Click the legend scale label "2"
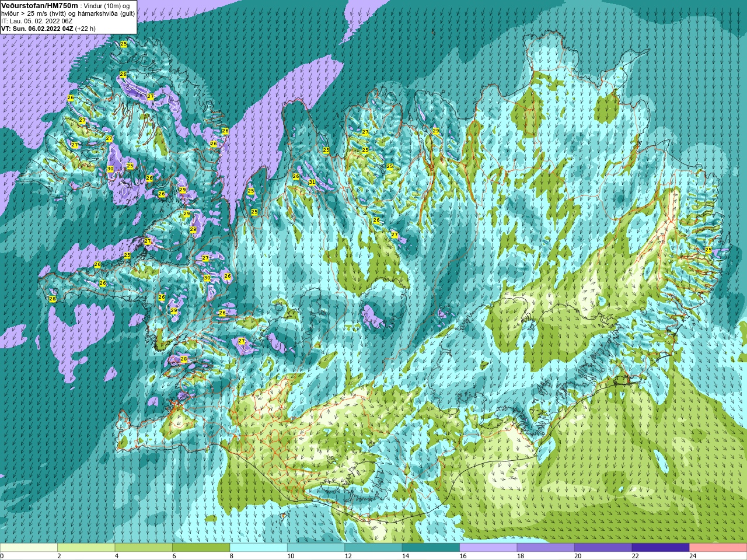Screen dimensions: 747x560 (x=60, y=556)
